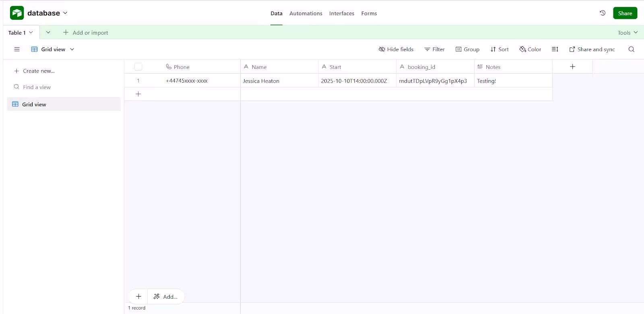The image size is (644, 314).
Task: Open the Group menu
Action: pyautogui.click(x=467, y=49)
